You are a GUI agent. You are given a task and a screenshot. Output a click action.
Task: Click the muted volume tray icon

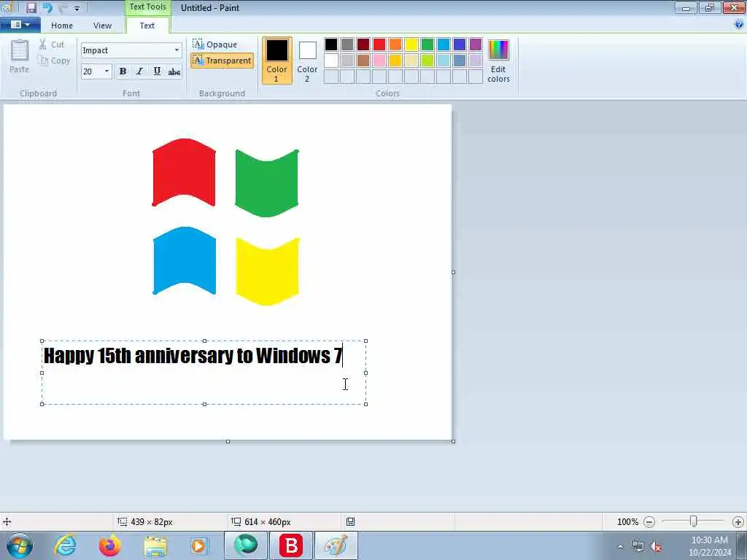(656, 547)
